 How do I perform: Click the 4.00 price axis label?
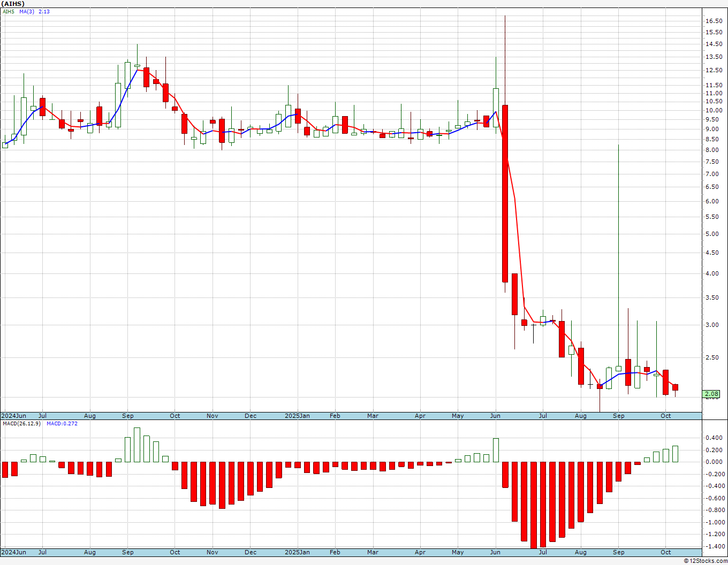coord(712,273)
